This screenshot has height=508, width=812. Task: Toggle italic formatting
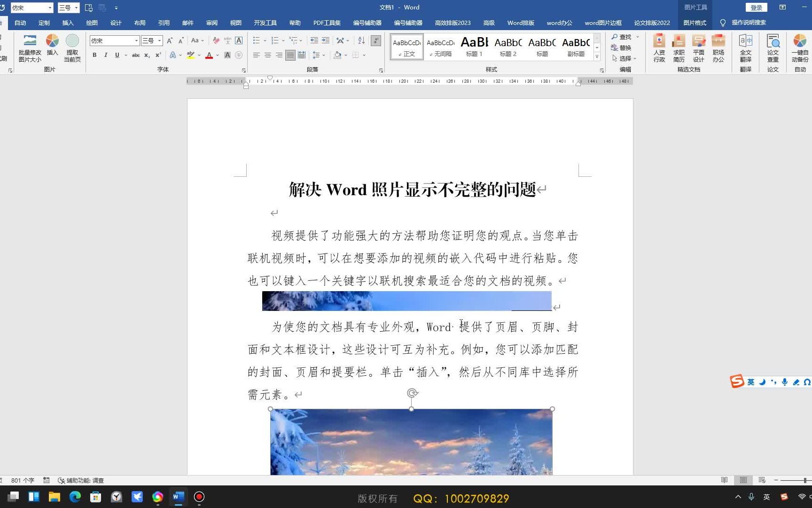pos(106,55)
